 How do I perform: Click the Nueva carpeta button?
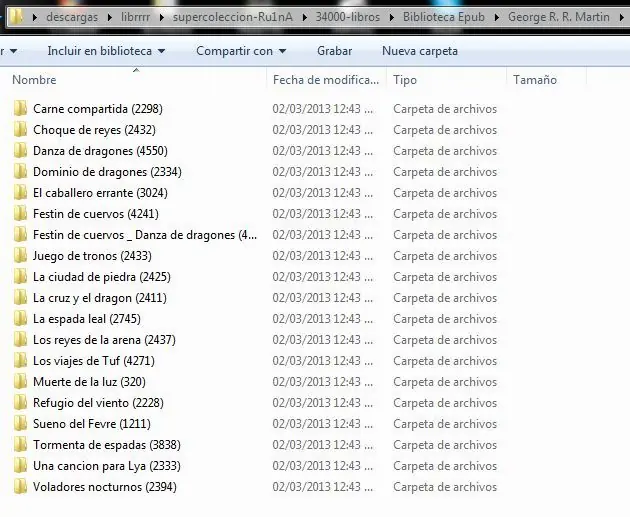(420, 51)
